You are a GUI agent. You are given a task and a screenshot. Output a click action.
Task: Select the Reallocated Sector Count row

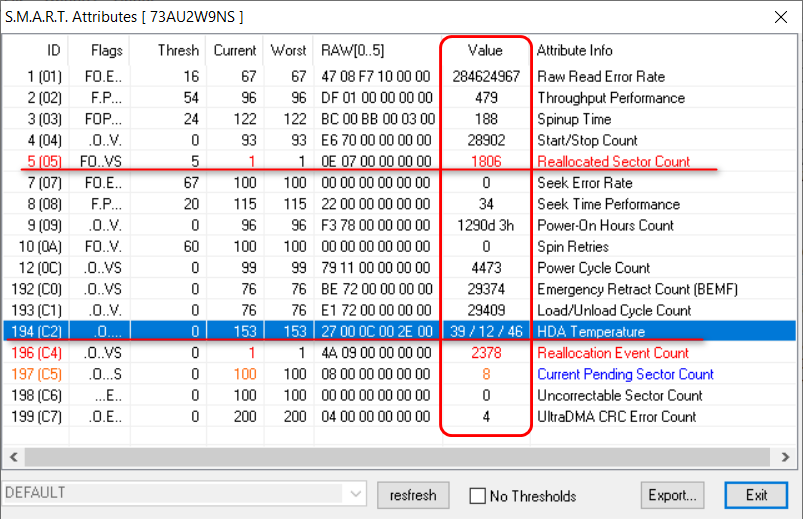(x=612, y=161)
